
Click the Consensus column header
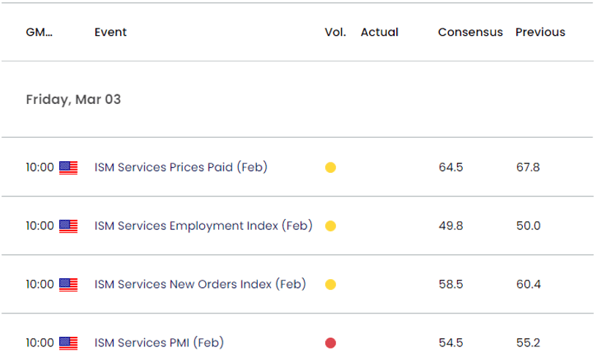coord(470,32)
